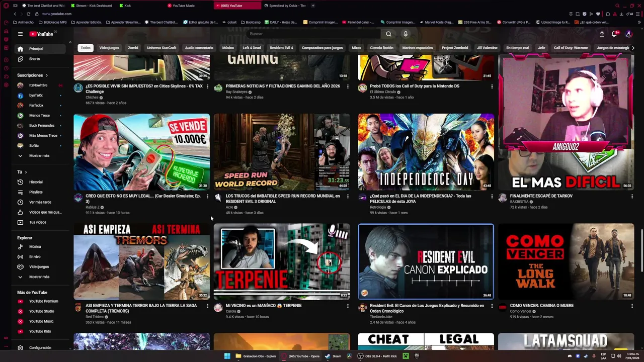This screenshot has height=362, width=644.
Task: Expand the Tú section header
Action: (23, 172)
